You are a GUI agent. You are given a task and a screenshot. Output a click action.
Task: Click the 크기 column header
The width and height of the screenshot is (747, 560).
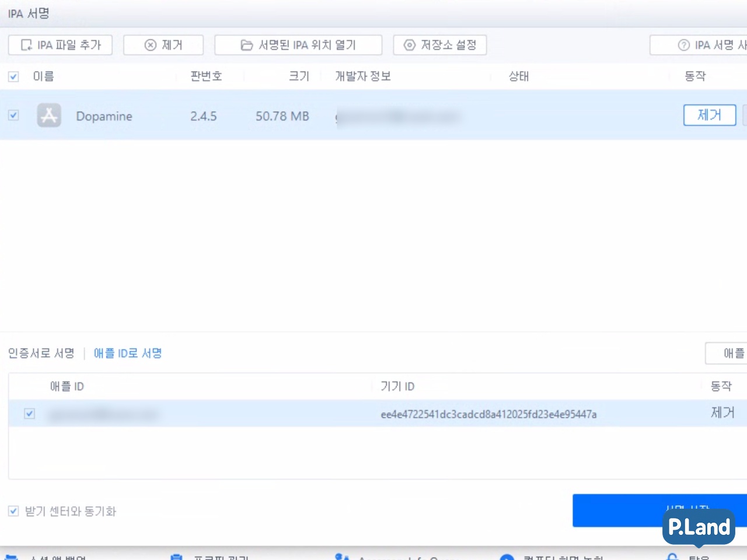coord(299,76)
